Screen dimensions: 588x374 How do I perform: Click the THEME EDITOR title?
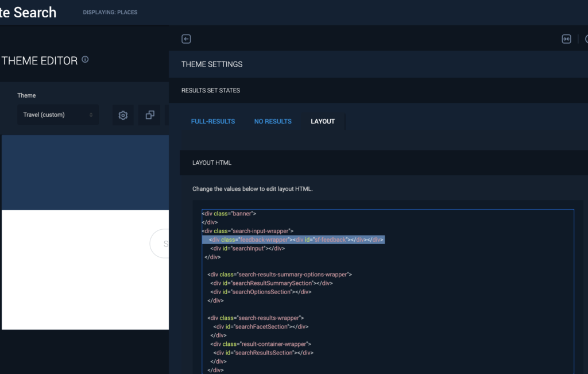(40, 61)
